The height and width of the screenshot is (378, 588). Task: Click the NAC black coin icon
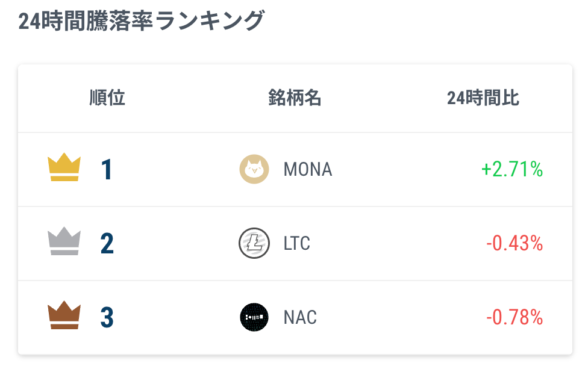(x=254, y=317)
